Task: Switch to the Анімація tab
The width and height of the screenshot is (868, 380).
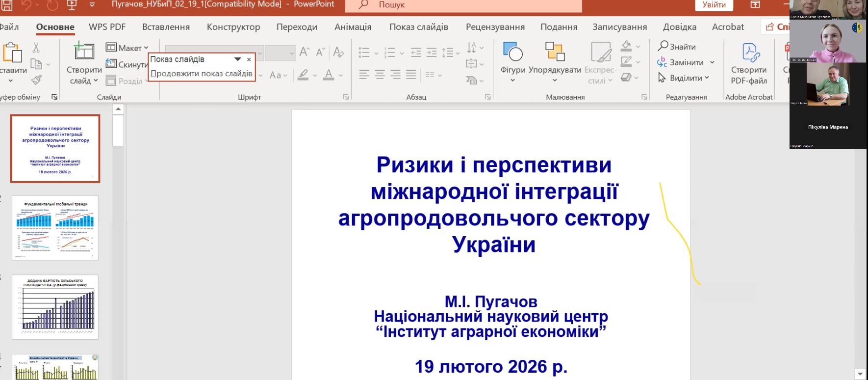Action: click(x=353, y=27)
